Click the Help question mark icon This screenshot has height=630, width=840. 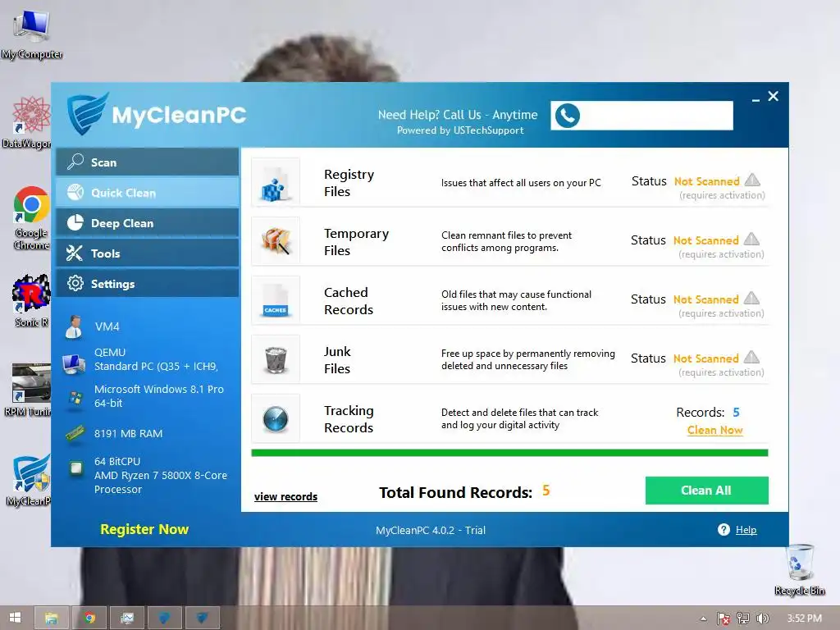pos(724,529)
